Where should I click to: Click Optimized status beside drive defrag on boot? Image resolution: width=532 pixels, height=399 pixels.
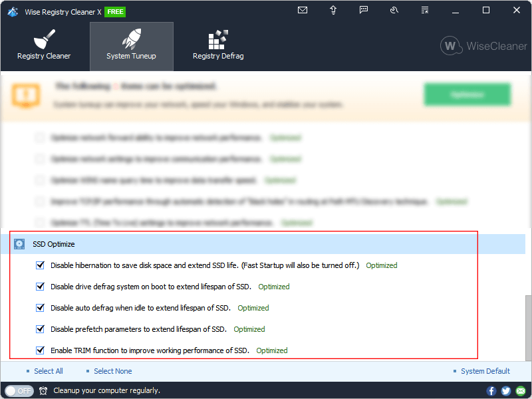(x=274, y=287)
